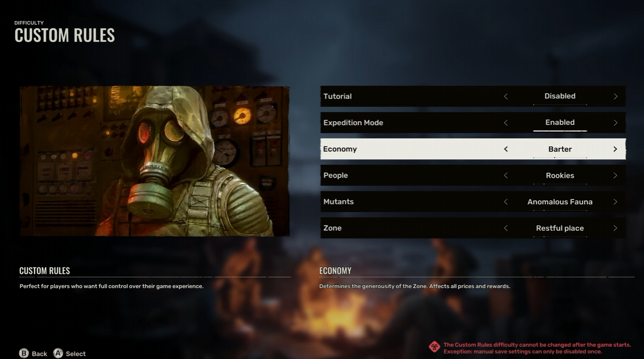Click right arrow on Economy row
Viewport: 644px width, 359px height.
615,149
